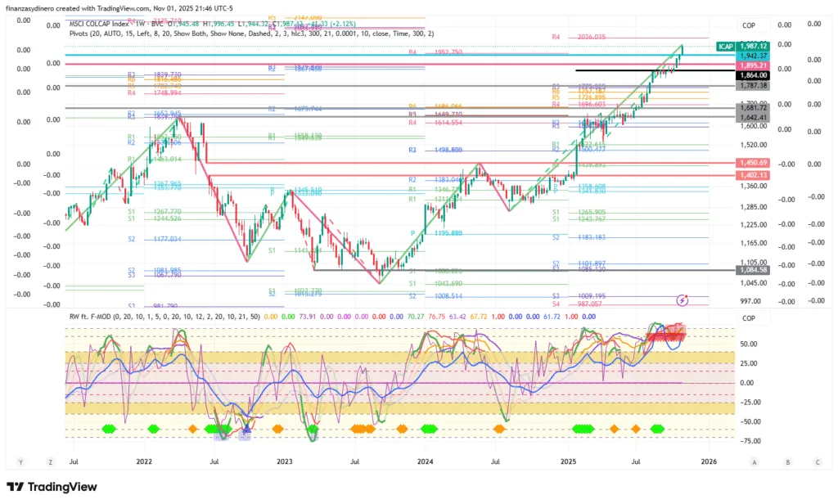Click the 1,987.12 current price label
Image resolution: width=838 pixels, height=504 pixels.
752,46
